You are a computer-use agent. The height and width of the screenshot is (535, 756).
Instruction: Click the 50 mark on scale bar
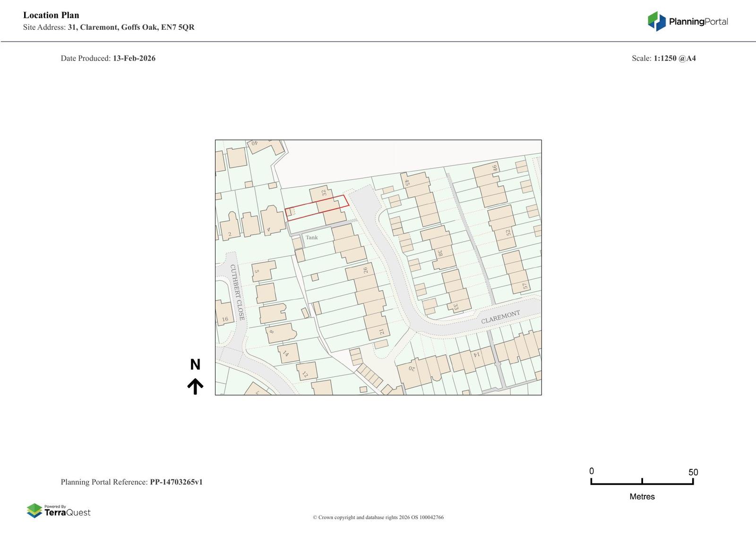tap(693, 472)
